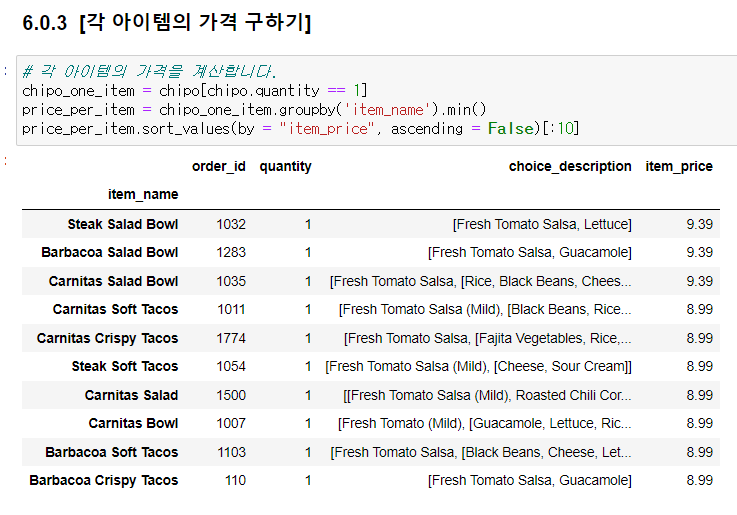Click description '[Black Beans, Cheese, Let...'
Viewport: 737px width, 515px height.
pyautogui.click(x=481, y=452)
